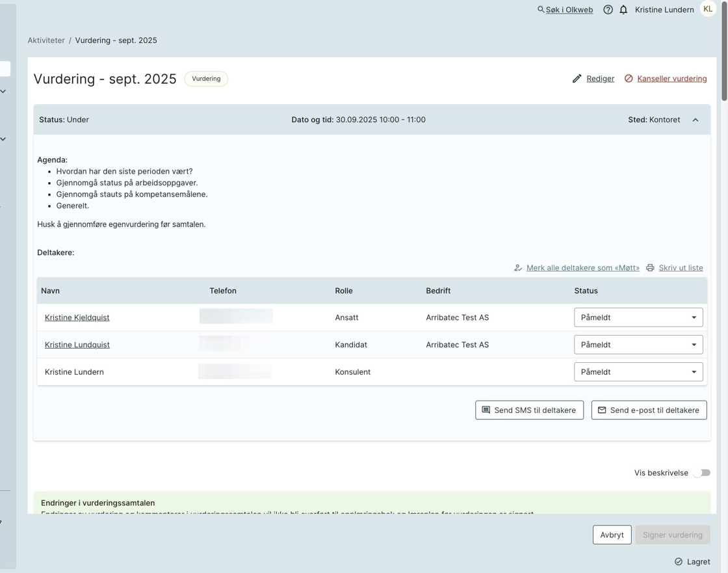This screenshot has width=728, height=573.
Task: Click the pencil edit icon
Action: [577, 79]
